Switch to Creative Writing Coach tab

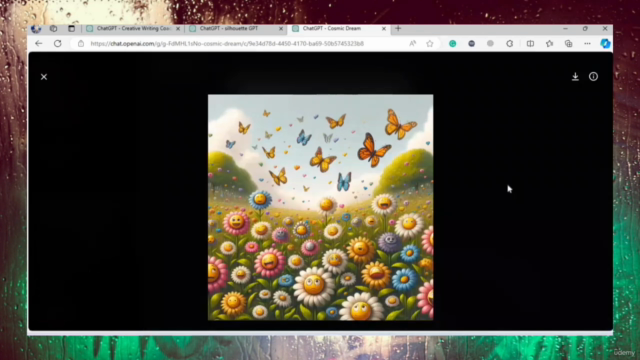tap(133, 29)
